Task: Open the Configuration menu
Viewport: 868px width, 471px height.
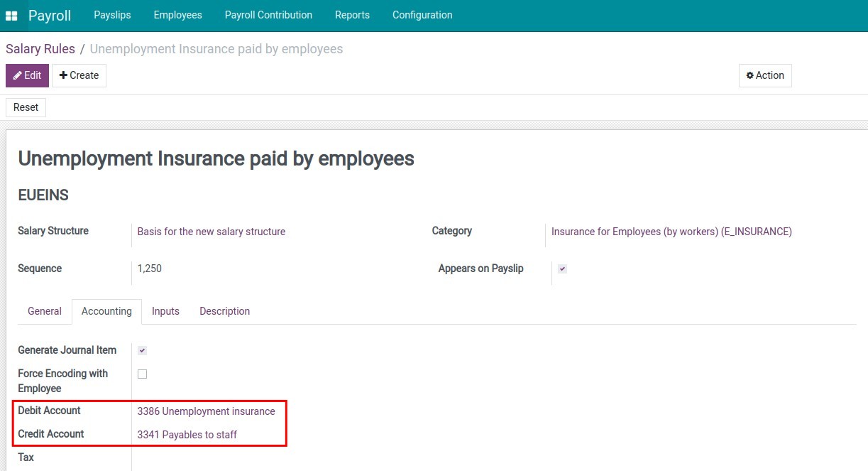Action: [x=422, y=14]
